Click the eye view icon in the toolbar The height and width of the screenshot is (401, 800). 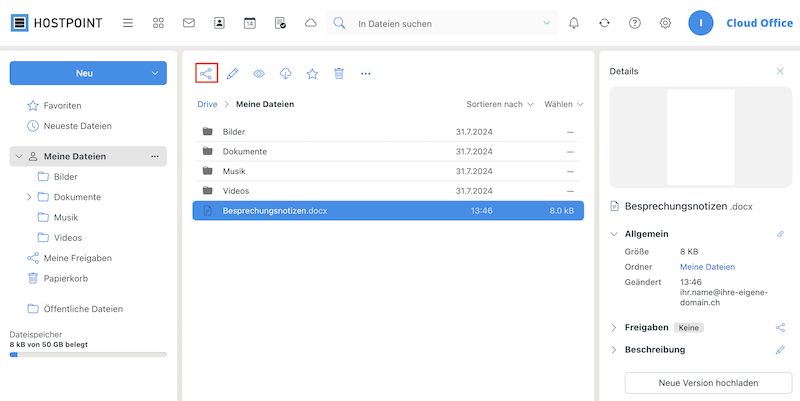tap(259, 73)
